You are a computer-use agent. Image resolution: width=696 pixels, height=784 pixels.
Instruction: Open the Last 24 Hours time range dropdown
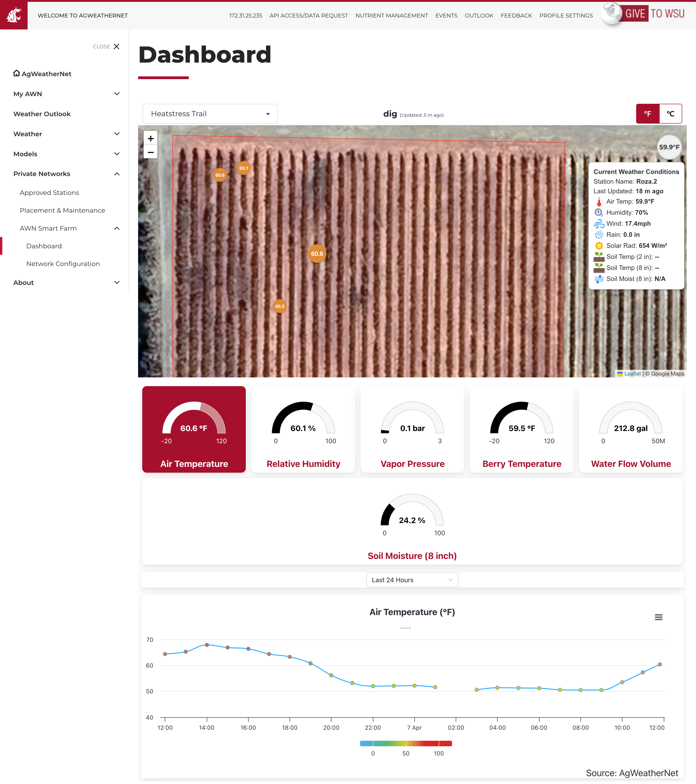[x=412, y=580]
